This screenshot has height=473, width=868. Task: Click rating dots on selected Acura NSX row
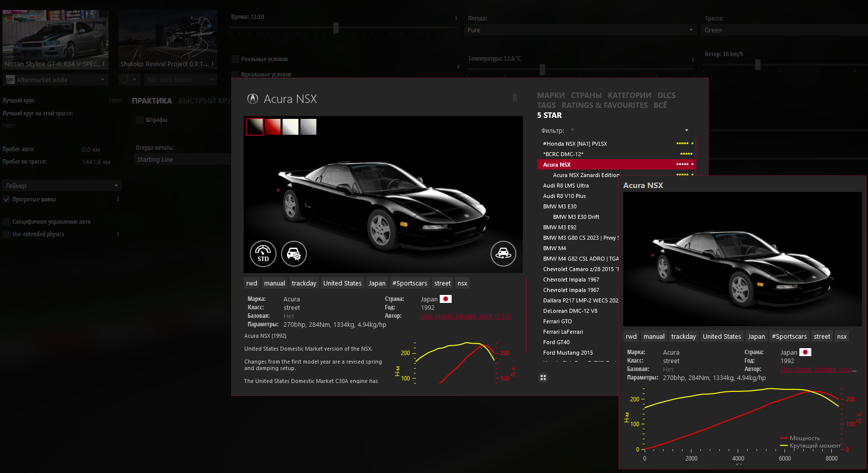pyautogui.click(x=682, y=164)
